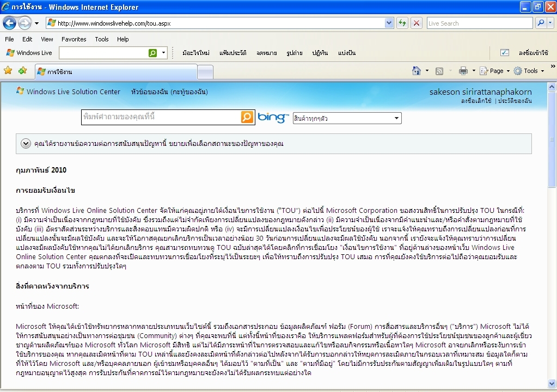Screen dimensions: 557x392
Task: Select the การใช้งาน browser tab
Action: pyautogui.click(x=116, y=72)
